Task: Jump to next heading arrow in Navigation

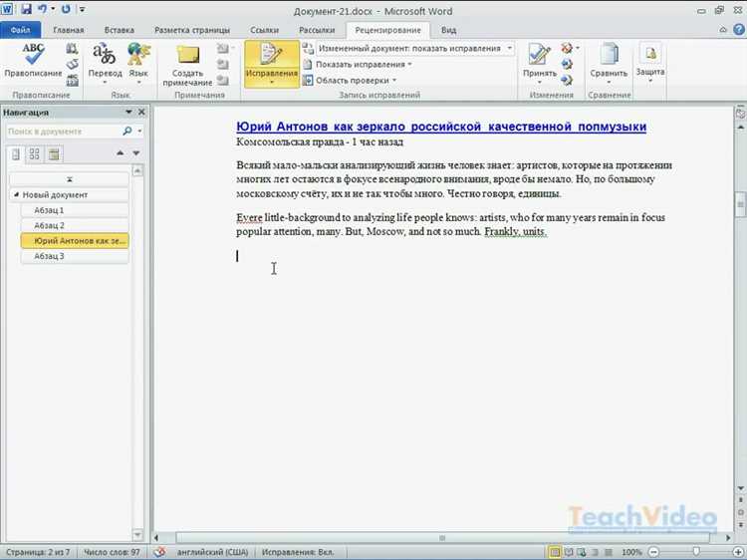Action: pos(136,153)
